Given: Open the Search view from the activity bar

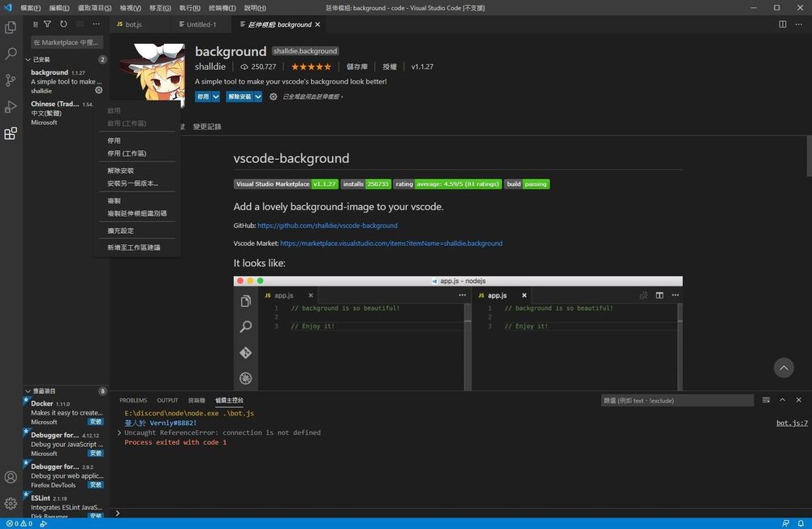Looking at the screenshot, I should click(11, 54).
